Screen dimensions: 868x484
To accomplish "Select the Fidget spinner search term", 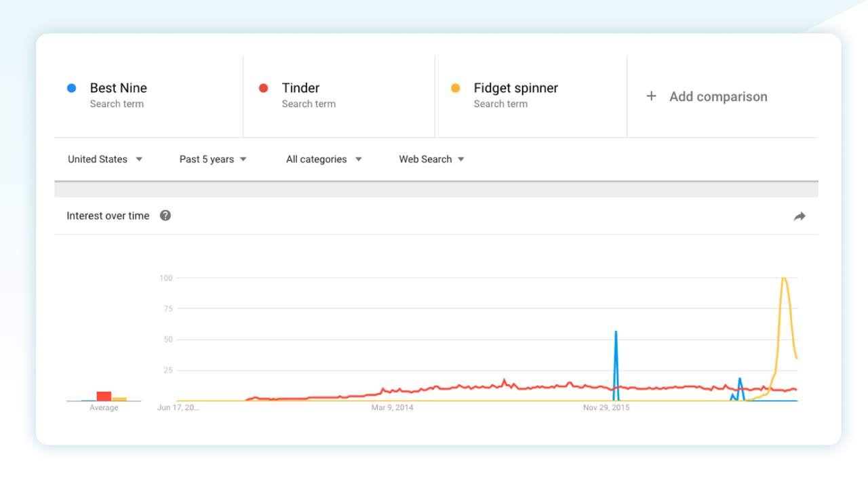I will [516, 88].
